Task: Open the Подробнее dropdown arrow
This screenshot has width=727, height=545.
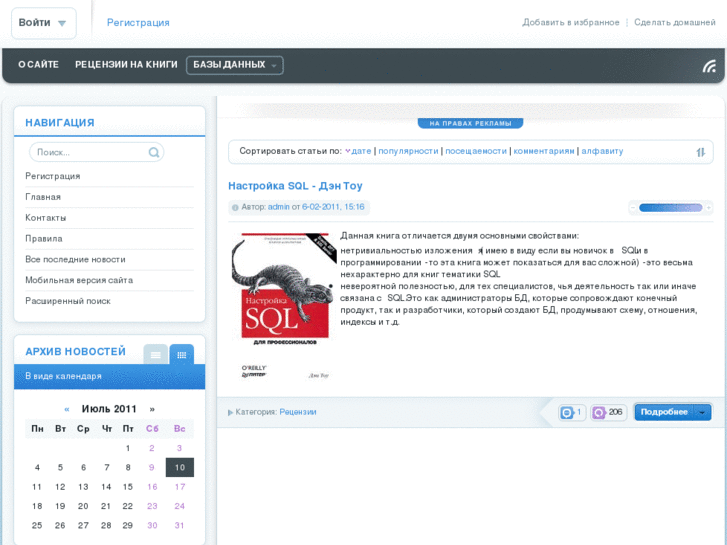Action: 702,412
